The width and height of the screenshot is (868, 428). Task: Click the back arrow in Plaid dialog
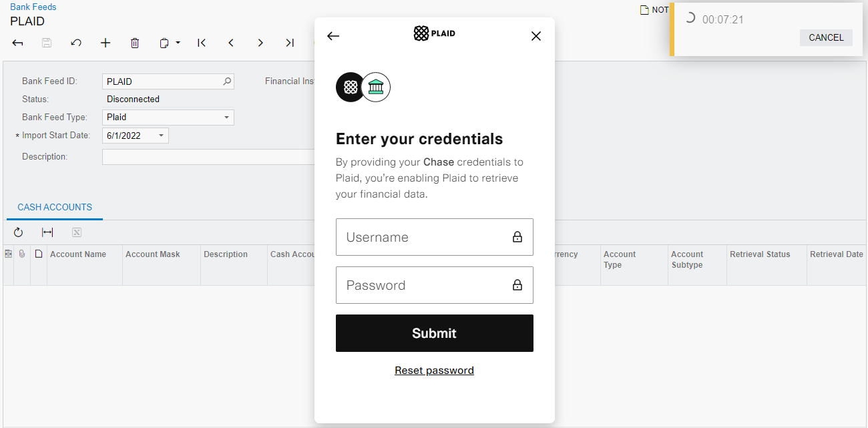tap(333, 36)
